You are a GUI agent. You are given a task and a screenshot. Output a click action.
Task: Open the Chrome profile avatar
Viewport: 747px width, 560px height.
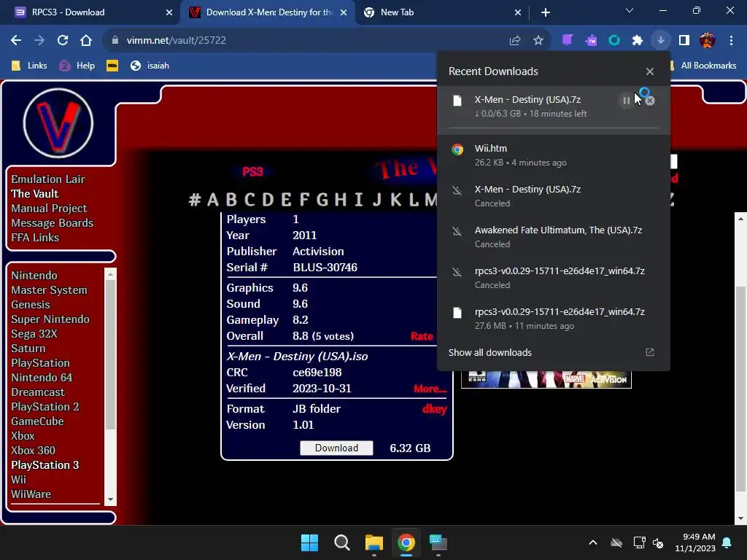click(x=708, y=41)
